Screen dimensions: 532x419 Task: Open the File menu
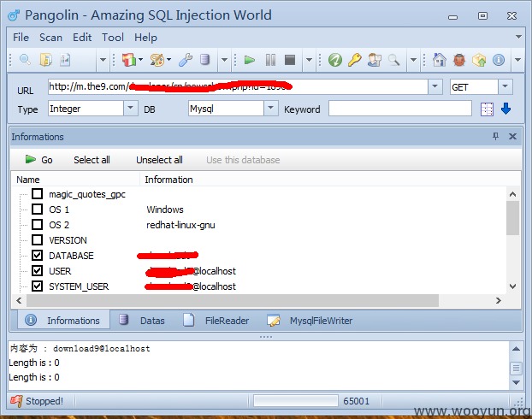(21, 38)
